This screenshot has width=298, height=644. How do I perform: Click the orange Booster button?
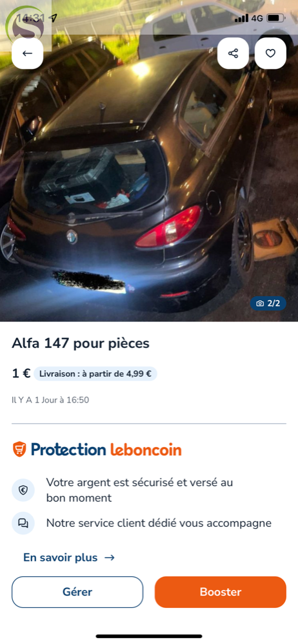point(220,592)
